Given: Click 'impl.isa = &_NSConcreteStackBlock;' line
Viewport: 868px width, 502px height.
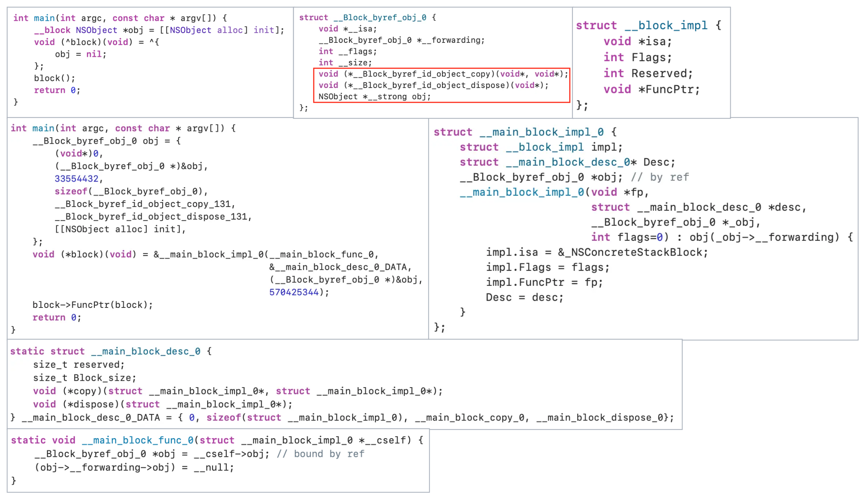Looking at the screenshot, I should [x=597, y=252].
